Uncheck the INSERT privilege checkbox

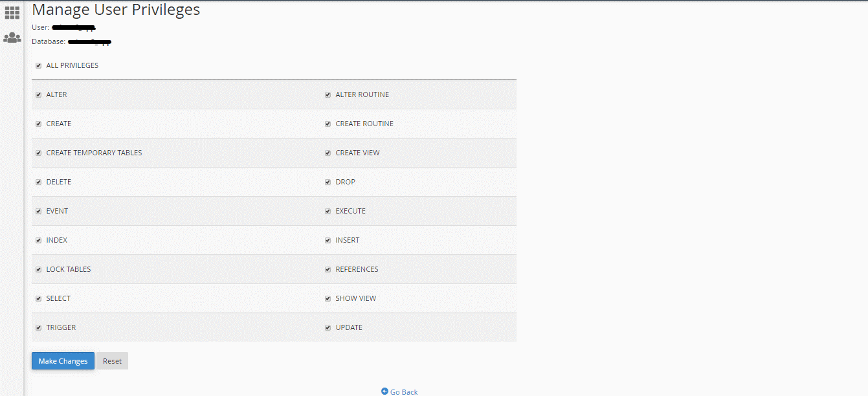tap(328, 239)
